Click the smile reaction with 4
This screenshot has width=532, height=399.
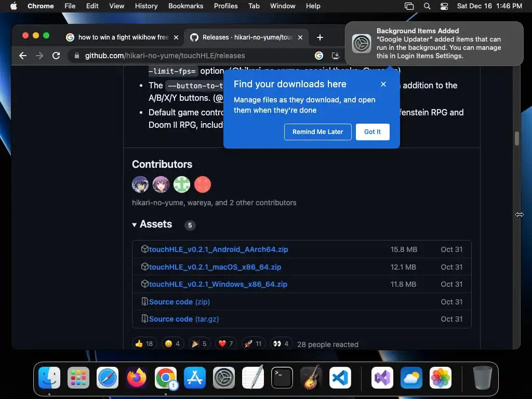(172, 344)
